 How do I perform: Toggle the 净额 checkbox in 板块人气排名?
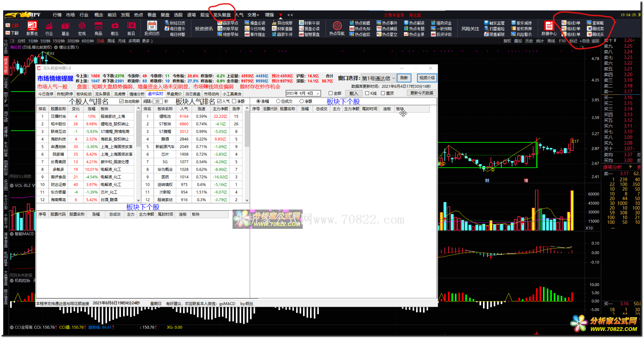[x=234, y=101]
